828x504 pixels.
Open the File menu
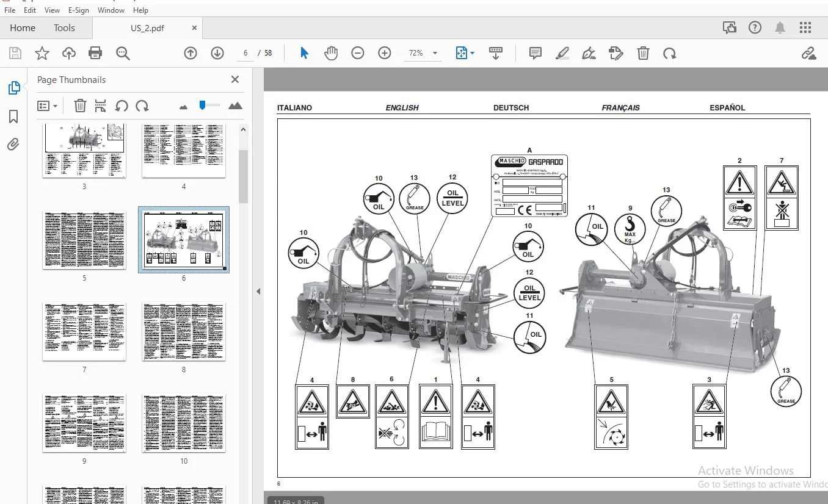click(10, 10)
